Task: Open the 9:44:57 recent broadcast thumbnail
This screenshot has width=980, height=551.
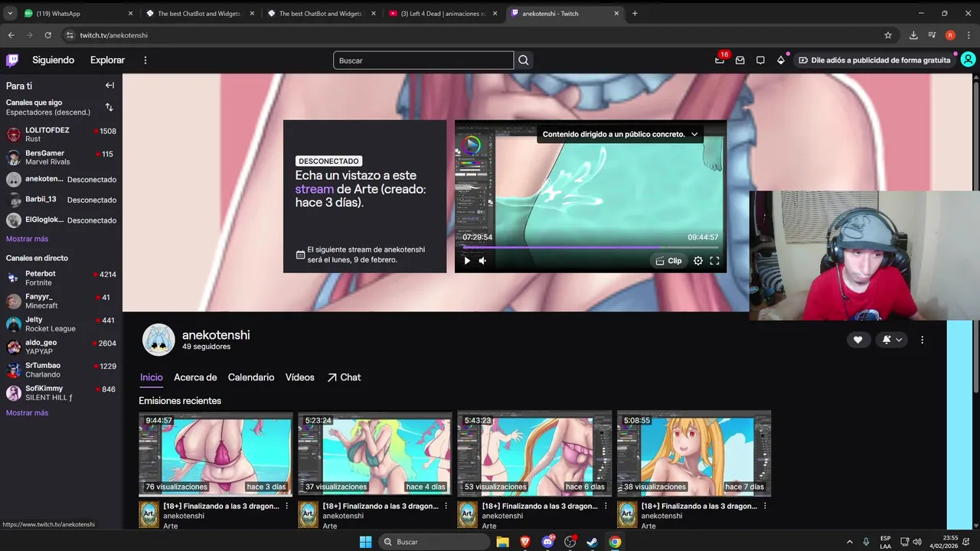Action: click(x=215, y=454)
